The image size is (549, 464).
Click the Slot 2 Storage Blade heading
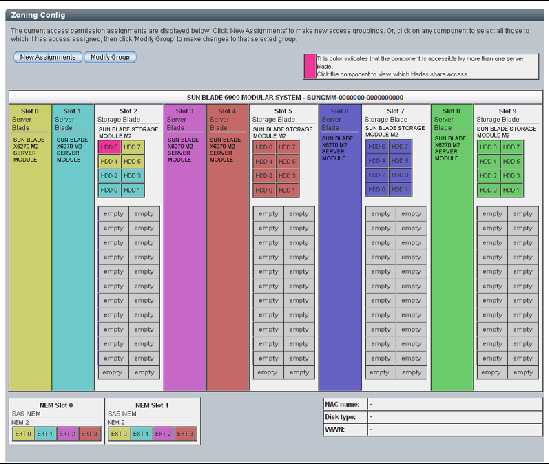point(119,119)
